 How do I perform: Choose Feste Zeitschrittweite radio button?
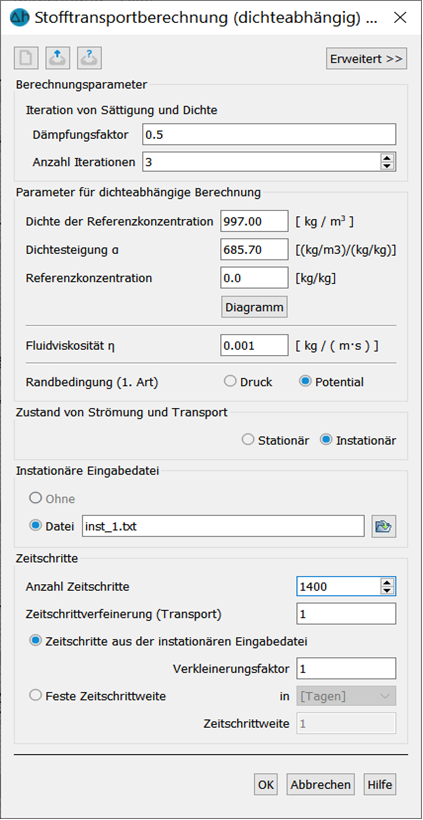36,696
